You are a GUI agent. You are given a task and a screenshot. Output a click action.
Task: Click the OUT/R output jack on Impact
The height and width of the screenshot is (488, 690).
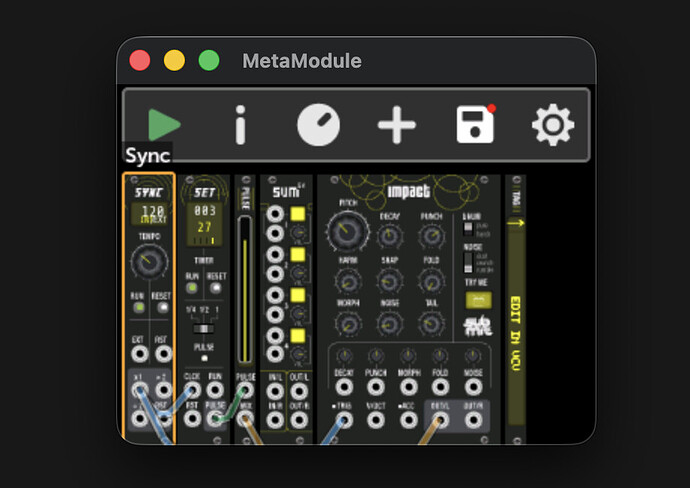coord(473,420)
